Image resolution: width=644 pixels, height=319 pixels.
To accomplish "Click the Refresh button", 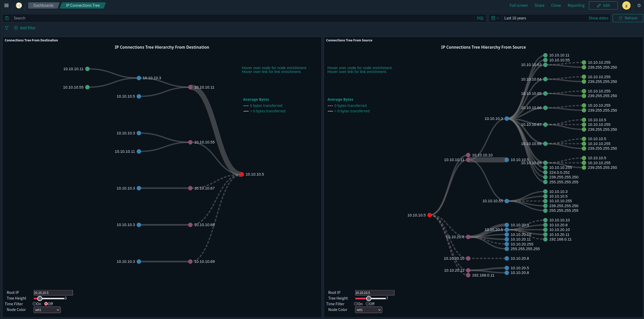I will pos(628,18).
